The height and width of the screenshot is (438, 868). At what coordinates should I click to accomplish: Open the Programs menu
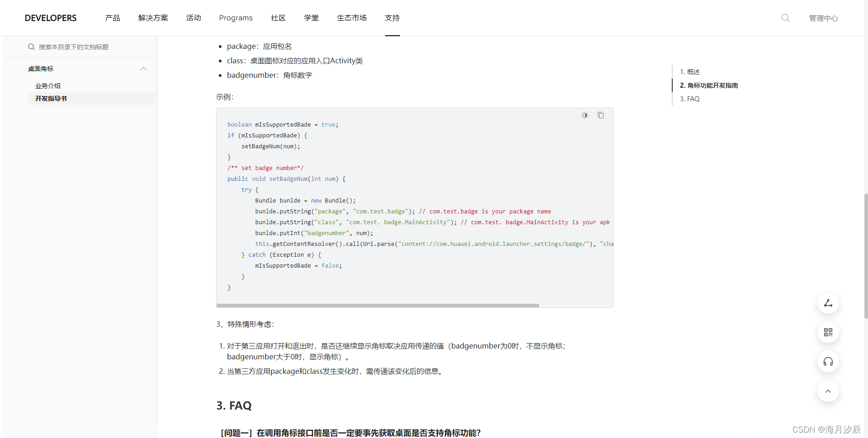click(236, 18)
